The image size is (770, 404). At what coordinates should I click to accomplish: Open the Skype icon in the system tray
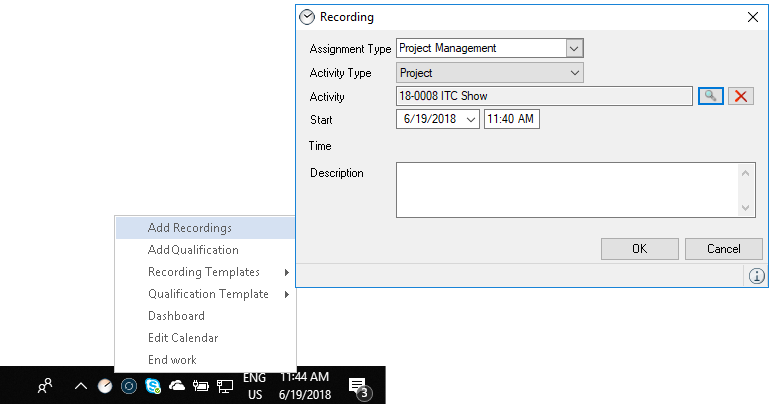pyautogui.click(x=153, y=386)
